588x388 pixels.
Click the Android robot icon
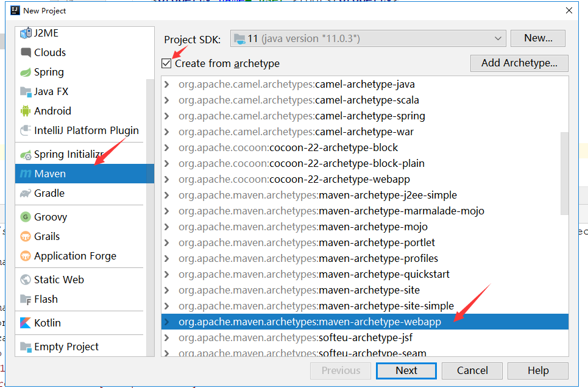tap(26, 111)
